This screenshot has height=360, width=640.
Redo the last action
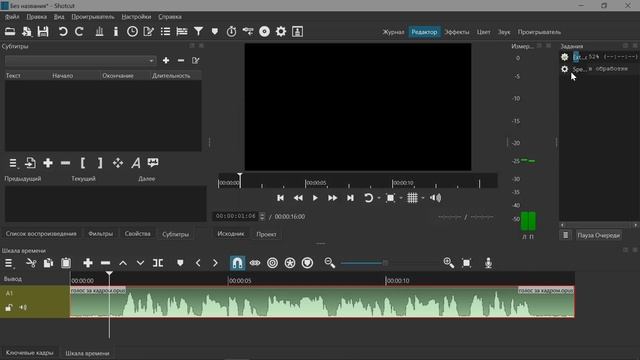click(x=79, y=31)
